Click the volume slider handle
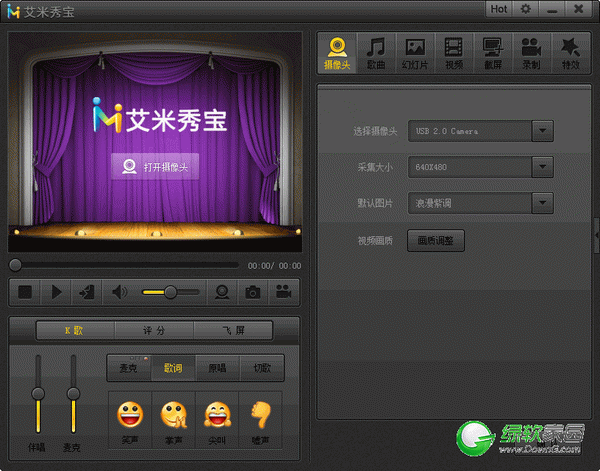 point(170,292)
